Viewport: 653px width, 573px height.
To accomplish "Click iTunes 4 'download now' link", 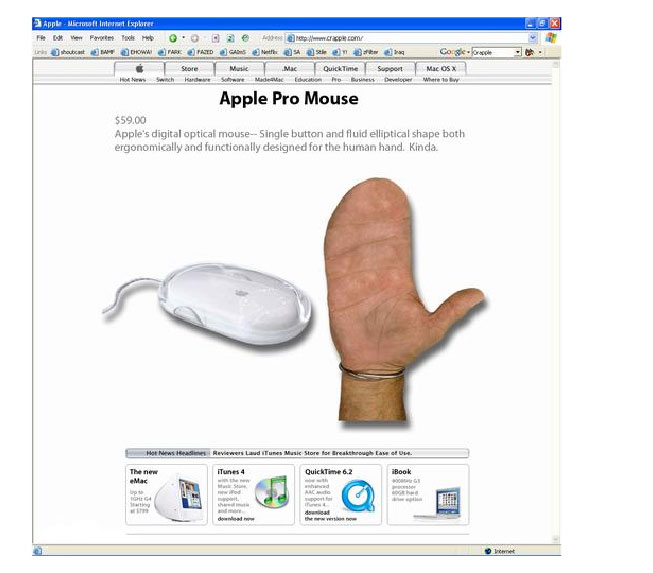I will (x=236, y=519).
